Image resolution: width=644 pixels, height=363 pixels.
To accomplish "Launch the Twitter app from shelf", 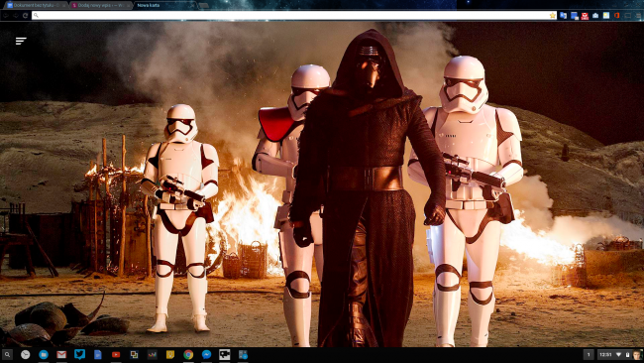I will (79, 354).
